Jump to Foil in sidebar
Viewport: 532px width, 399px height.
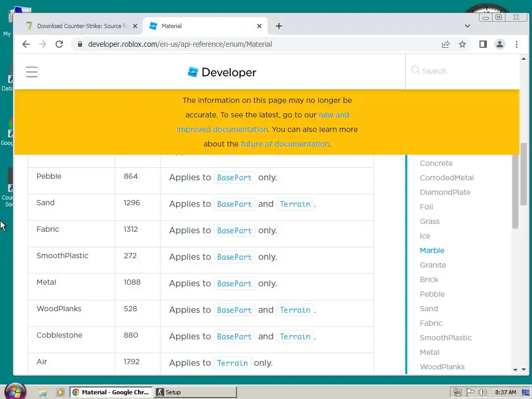tap(426, 207)
